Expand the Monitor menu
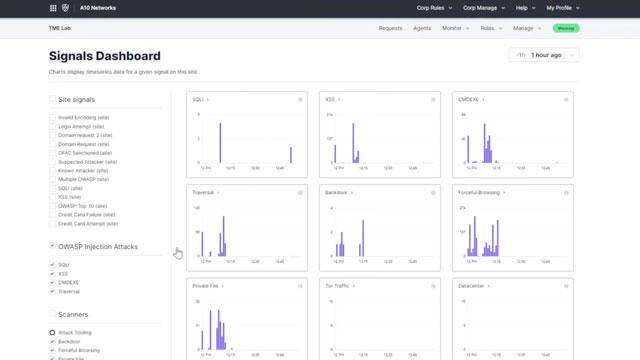 pyautogui.click(x=456, y=28)
